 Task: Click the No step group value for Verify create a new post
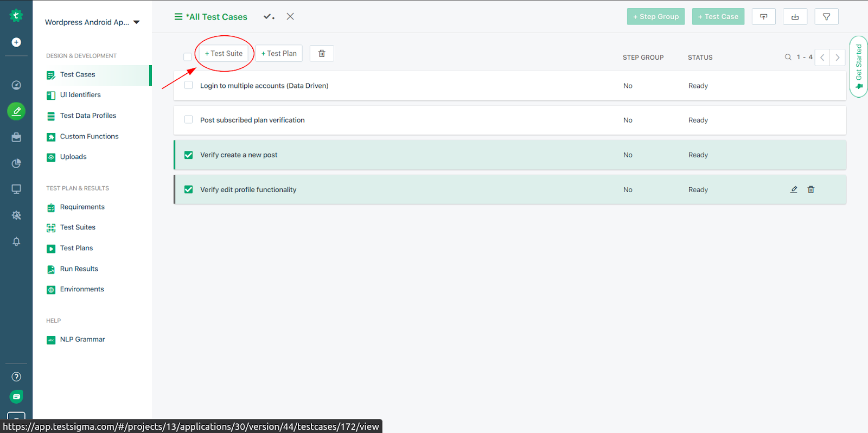[x=628, y=155]
